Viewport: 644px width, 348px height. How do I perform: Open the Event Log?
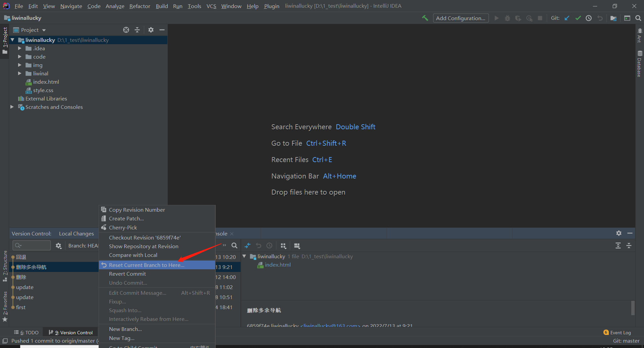click(x=617, y=333)
